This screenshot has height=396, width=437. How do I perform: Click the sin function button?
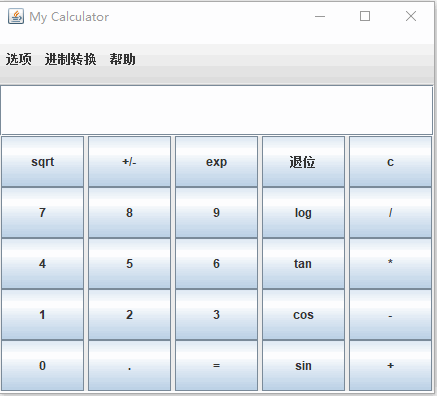[x=303, y=366]
